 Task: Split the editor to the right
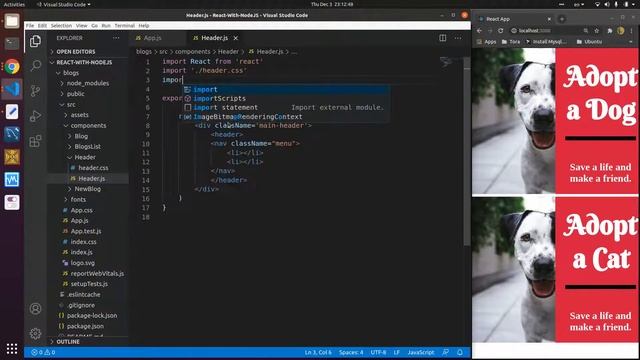(442, 38)
